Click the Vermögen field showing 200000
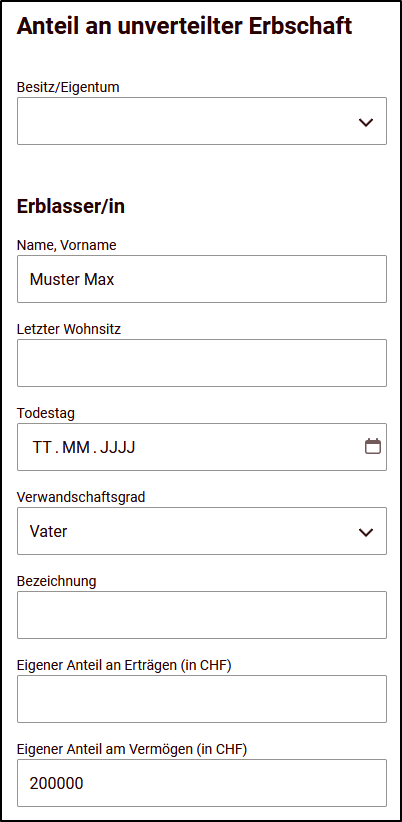This screenshot has width=402, height=822. click(202, 783)
